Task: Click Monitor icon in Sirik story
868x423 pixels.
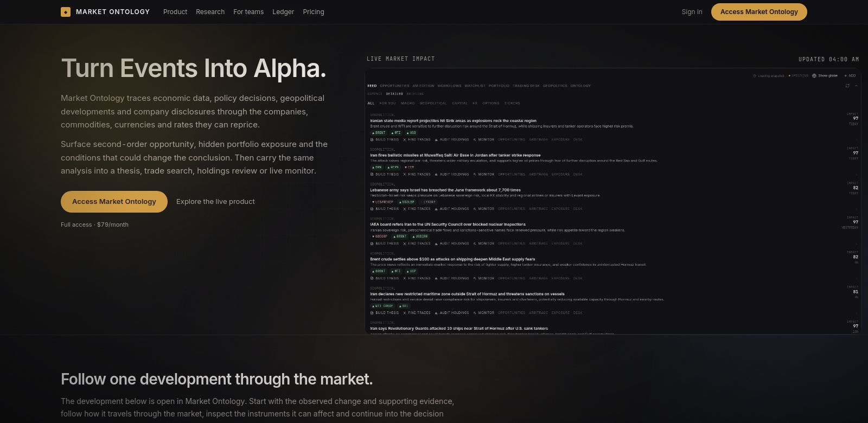Action: click(x=475, y=140)
